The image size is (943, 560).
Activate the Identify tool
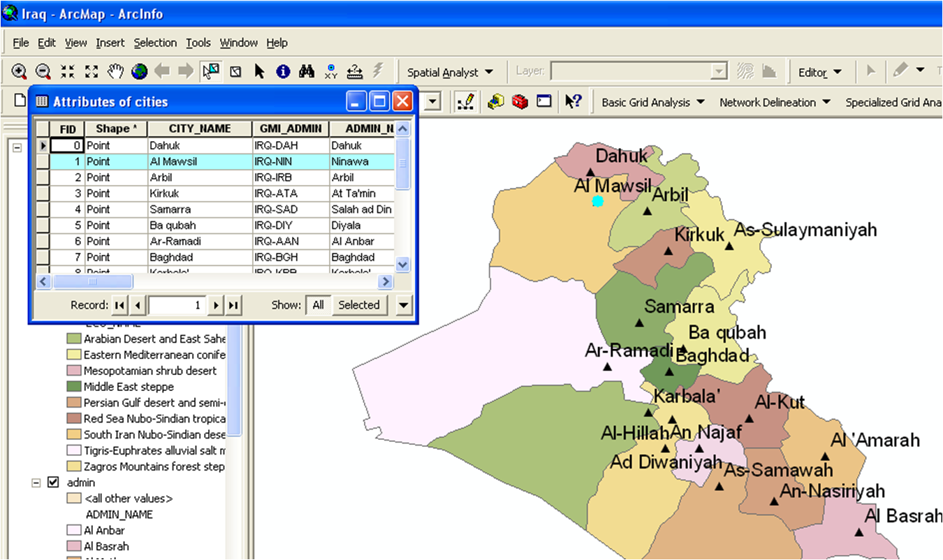(283, 71)
